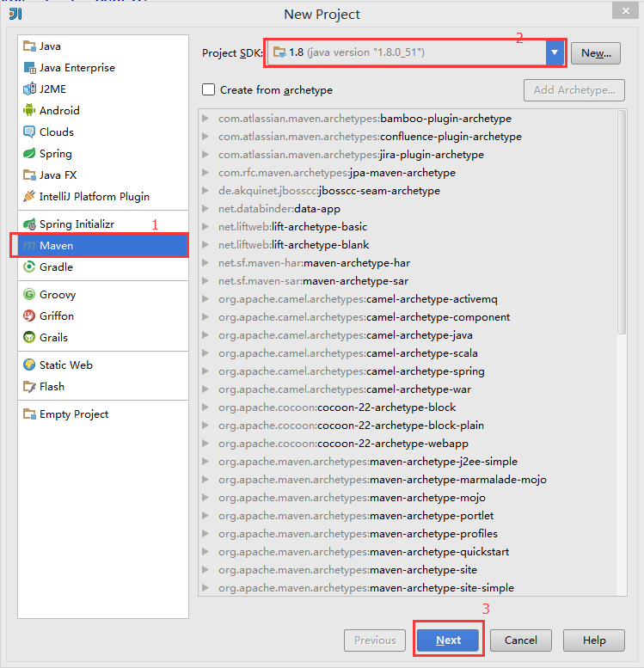Expand lift-archetype-basic node
Viewport: 644px width, 668px height.
[205, 227]
